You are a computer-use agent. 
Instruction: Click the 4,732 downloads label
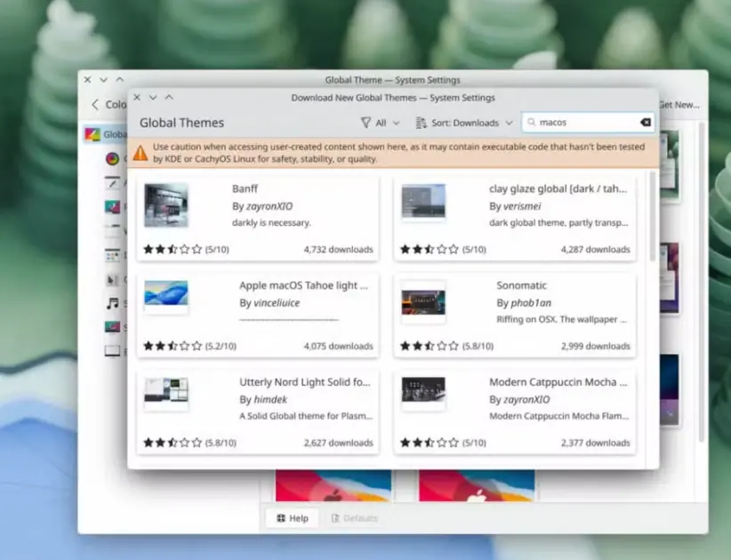click(x=339, y=249)
